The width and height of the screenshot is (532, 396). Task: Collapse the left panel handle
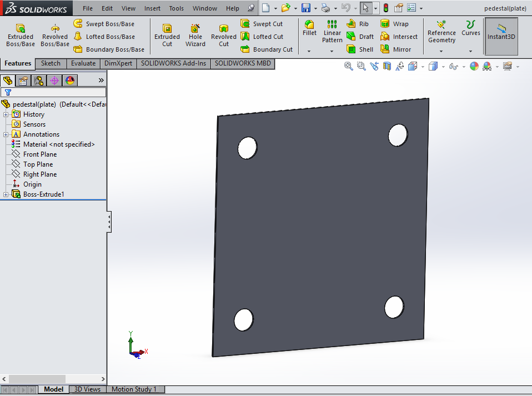109,222
